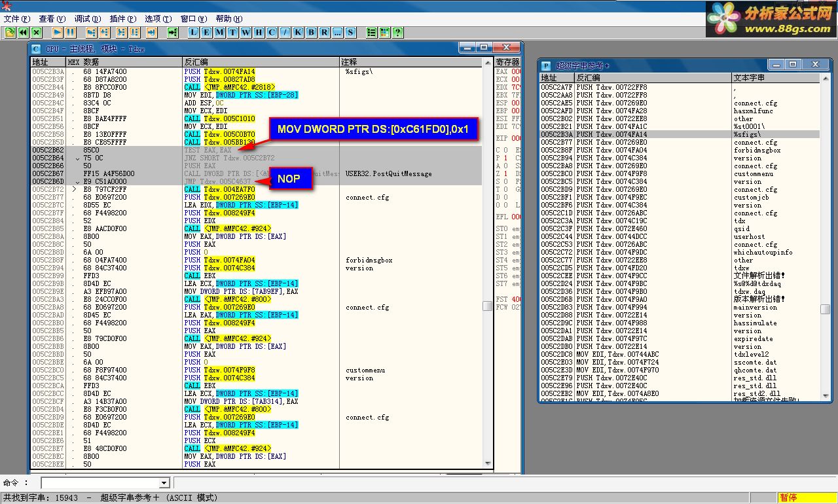Open the Log window with L button
The height and width of the screenshot is (504, 838).
click(194, 32)
